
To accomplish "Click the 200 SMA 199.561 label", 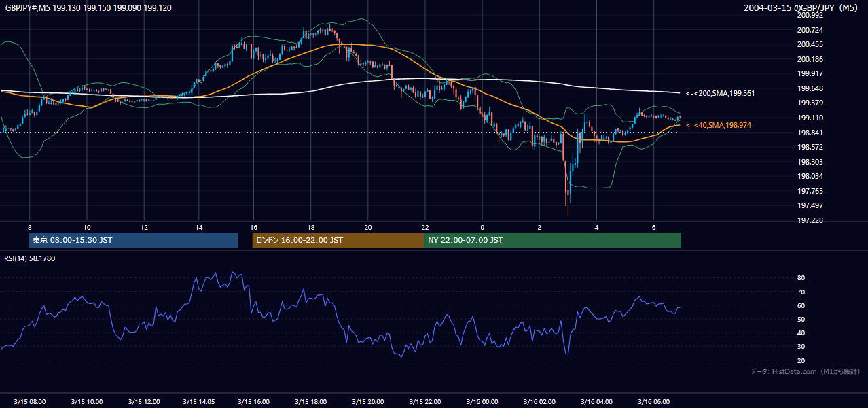I will 721,93.
